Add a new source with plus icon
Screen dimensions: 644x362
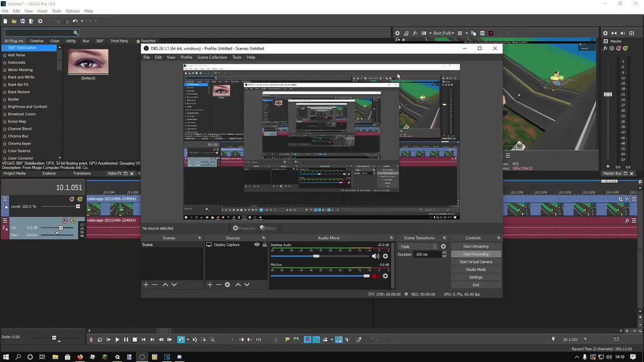(210, 285)
